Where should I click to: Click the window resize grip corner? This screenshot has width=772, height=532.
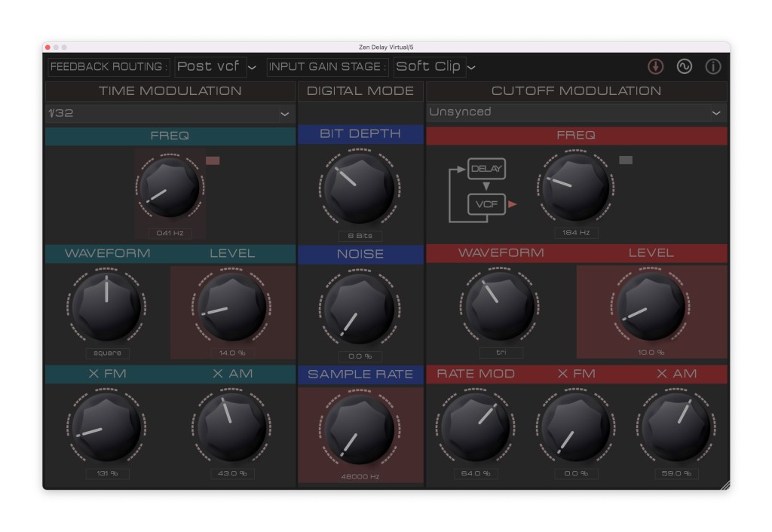725,485
